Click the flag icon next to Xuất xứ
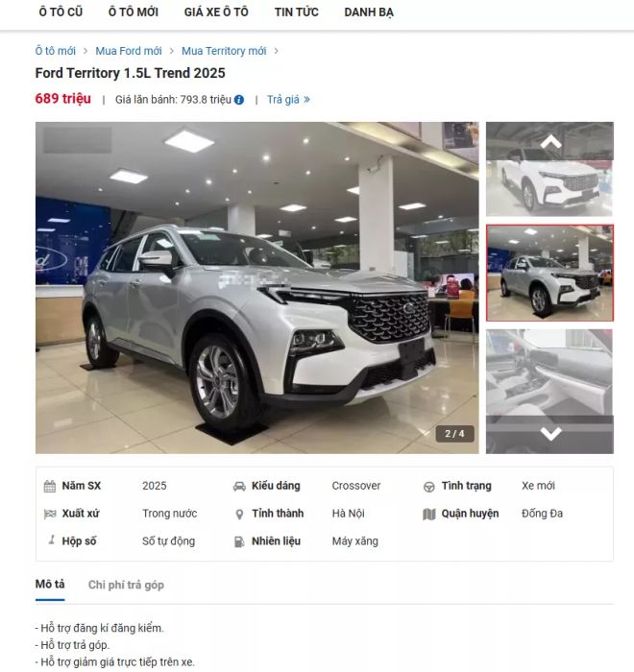The image size is (634, 672). coord(50,514)
